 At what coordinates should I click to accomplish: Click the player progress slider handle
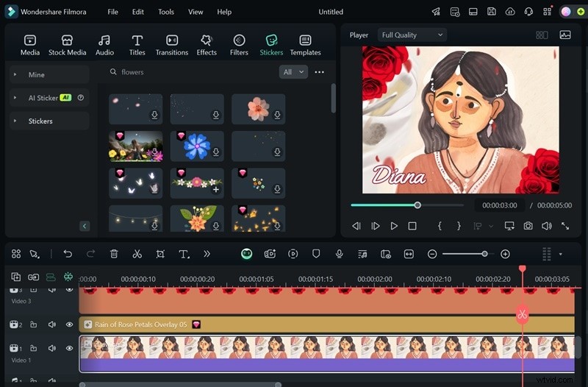click(x=417, y=205)
